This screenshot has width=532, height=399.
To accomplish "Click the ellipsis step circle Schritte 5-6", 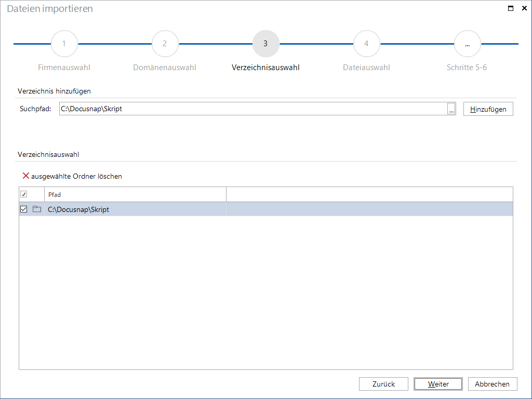I will click(467, 44).
